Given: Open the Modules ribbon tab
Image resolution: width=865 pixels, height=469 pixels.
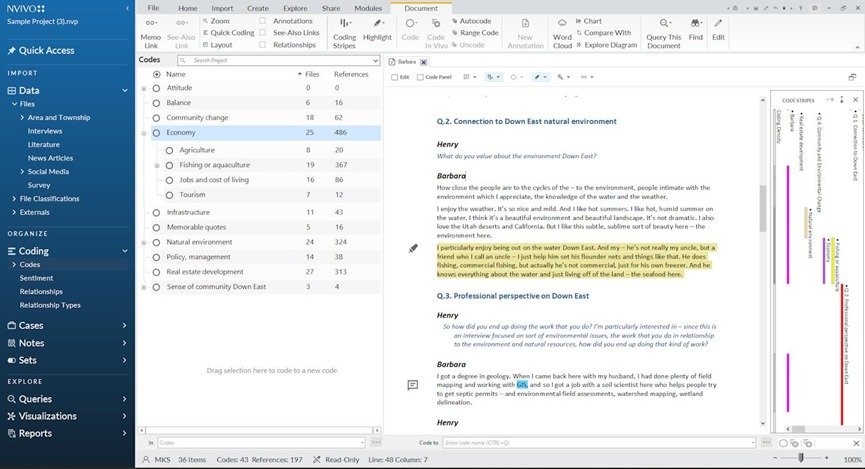Looking at the screenshot, I should coord(368,8).
